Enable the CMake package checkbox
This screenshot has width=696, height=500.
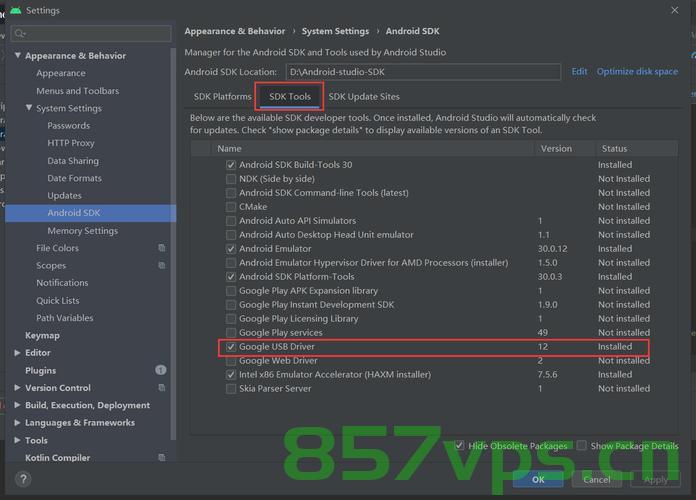[x=231, y=207]
